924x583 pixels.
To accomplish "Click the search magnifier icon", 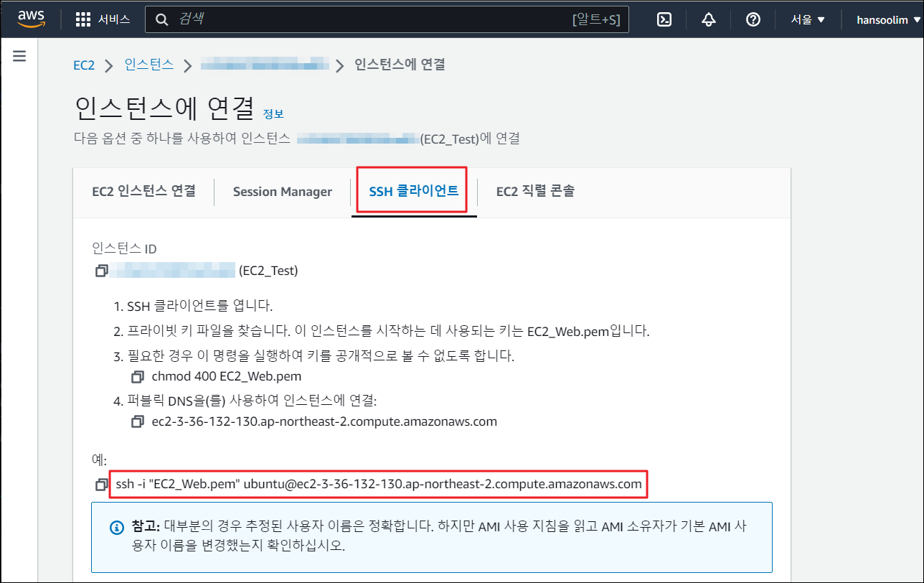I will pos(163,19).
